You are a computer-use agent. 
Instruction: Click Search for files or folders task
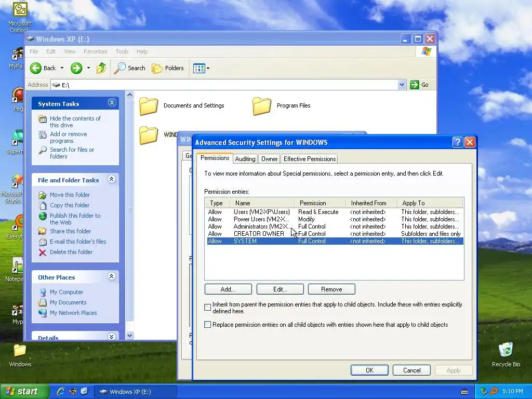pos(72,153)
